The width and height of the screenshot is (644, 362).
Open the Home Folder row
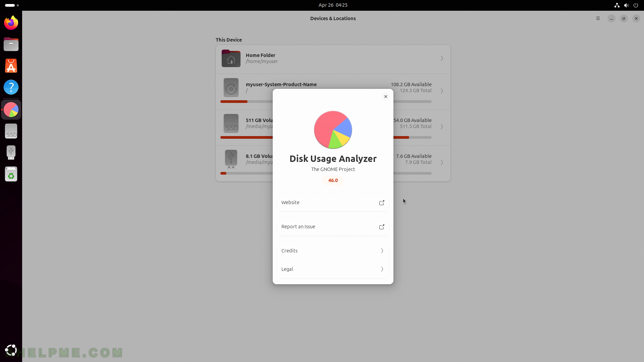pyautogui.click(x=333, y=59)
